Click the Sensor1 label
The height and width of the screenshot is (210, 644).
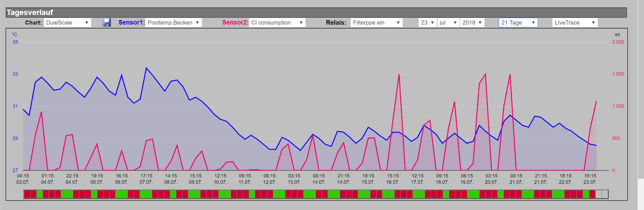point(131,23)
